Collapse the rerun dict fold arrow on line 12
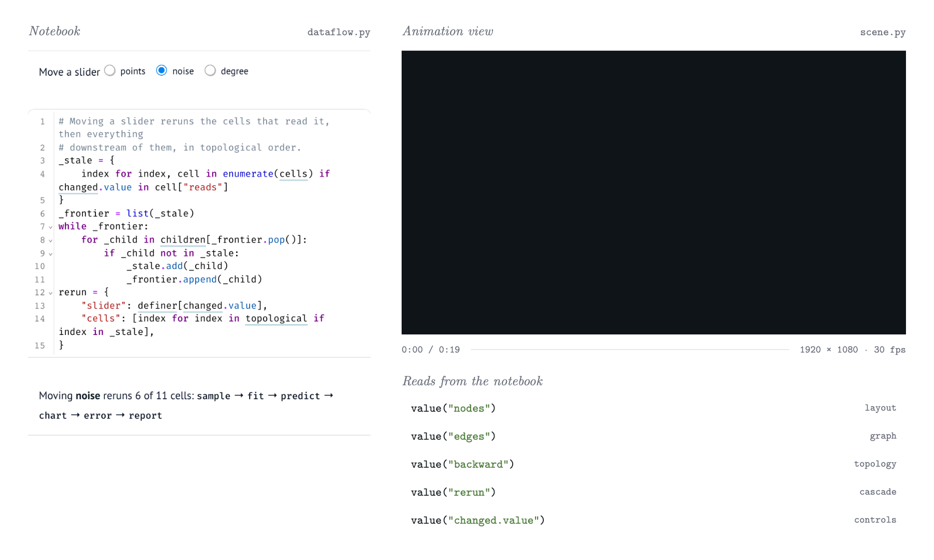 [x=50, y=293]
